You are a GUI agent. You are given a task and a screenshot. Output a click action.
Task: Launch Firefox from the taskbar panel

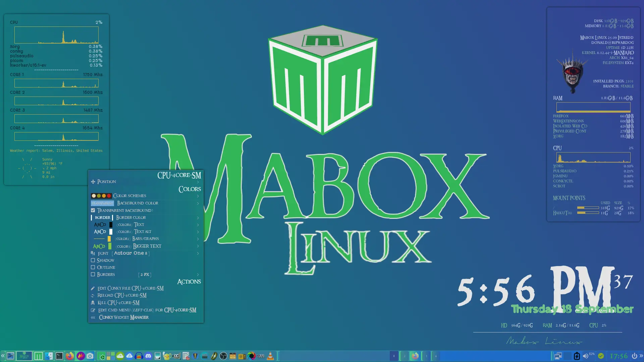click(69, 356)
